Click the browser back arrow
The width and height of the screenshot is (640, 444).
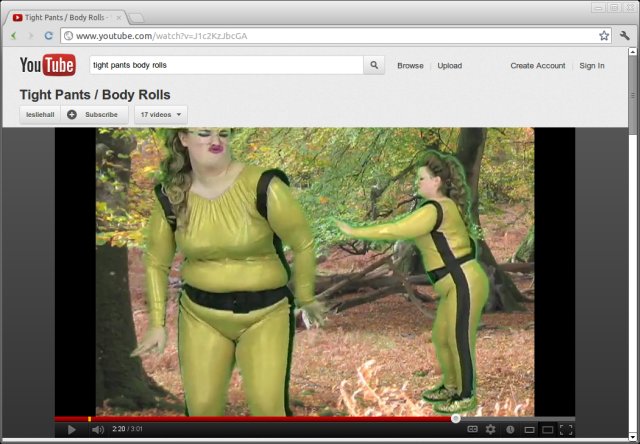click(13, 36)
